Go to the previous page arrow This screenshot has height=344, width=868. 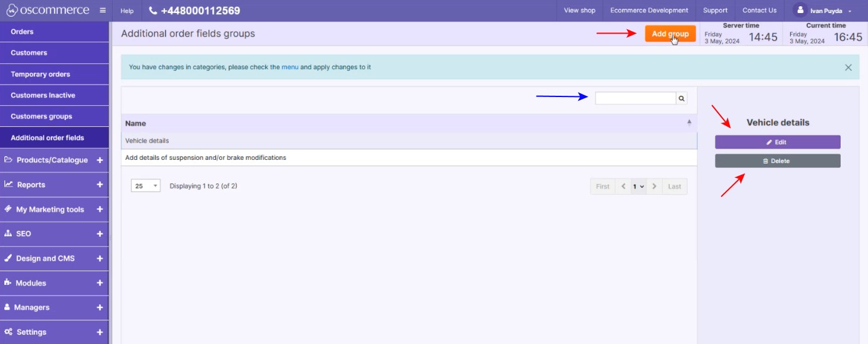[623, 187]
